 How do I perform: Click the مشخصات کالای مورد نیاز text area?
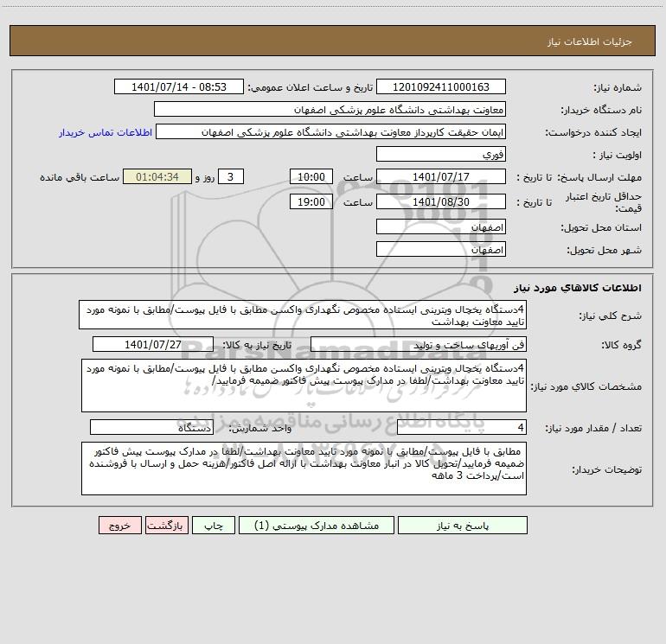(304, 386)
